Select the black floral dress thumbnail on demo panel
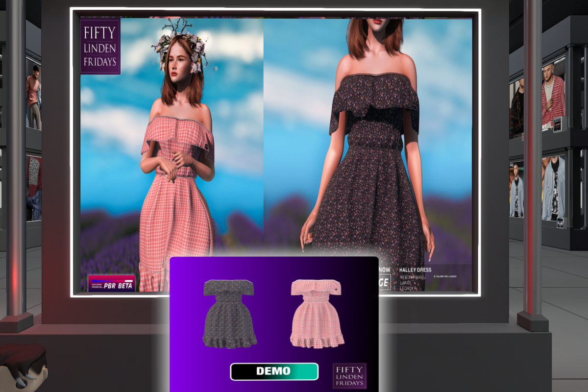Viewport: 588px width, 392px height. point(230,314)
